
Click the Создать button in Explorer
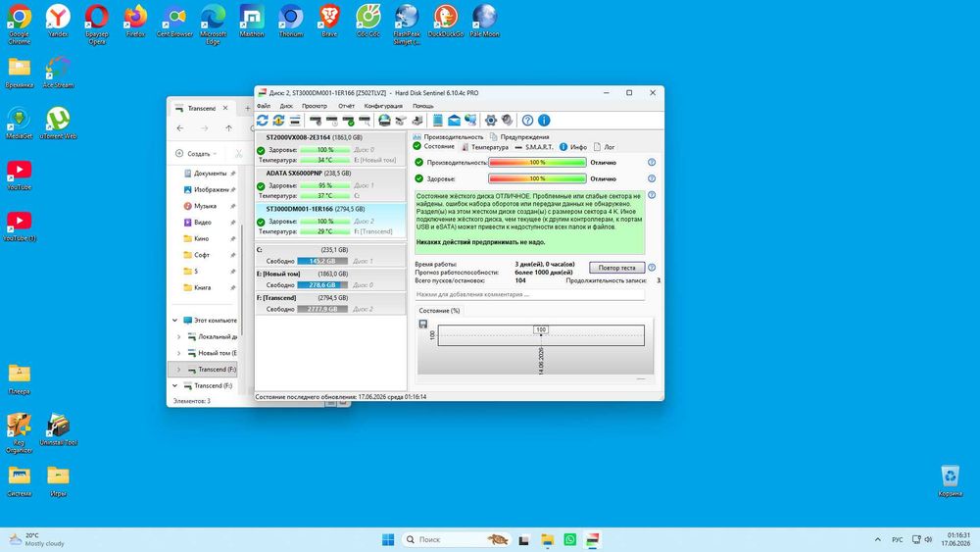196,153
